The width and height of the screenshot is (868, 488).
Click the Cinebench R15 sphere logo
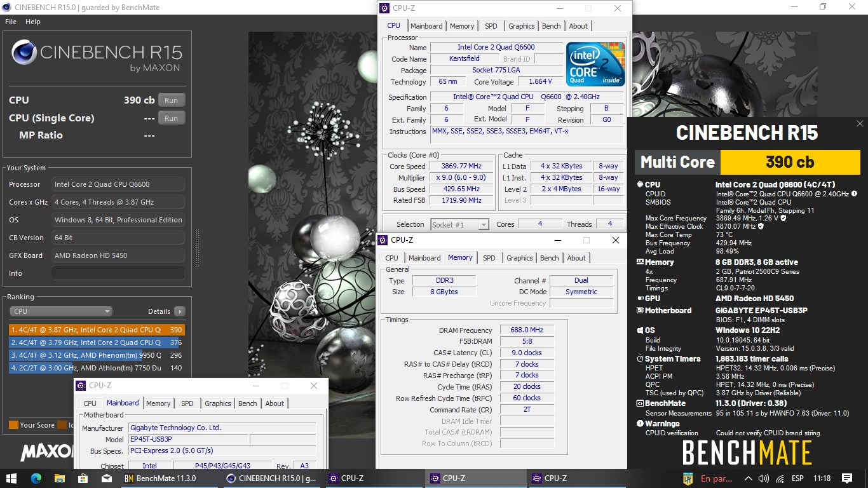pyautogui.click(x=24, y=52)
